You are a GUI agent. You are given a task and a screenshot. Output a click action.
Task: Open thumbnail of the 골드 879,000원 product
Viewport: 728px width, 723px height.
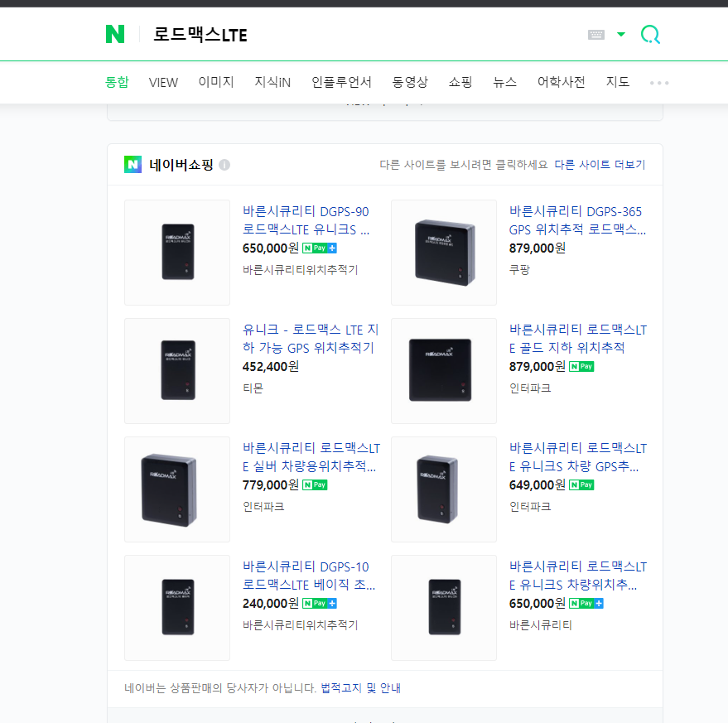click(444, 370)
